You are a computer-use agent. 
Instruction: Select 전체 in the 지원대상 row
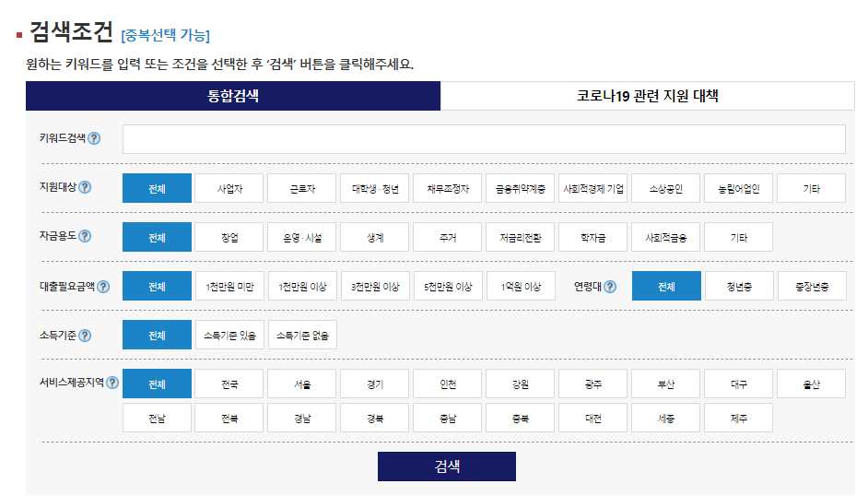(158, 188)
